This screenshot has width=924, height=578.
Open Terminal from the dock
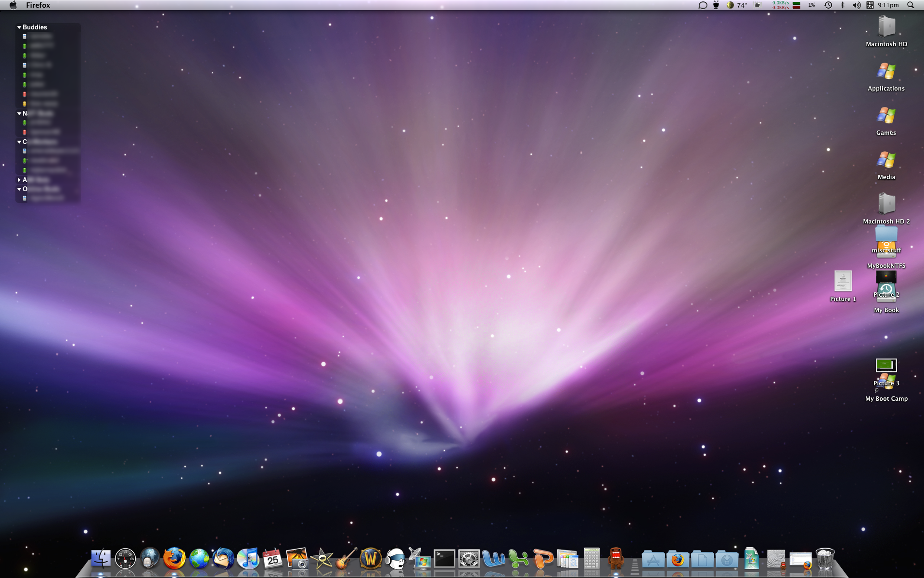tap(444, 559)
